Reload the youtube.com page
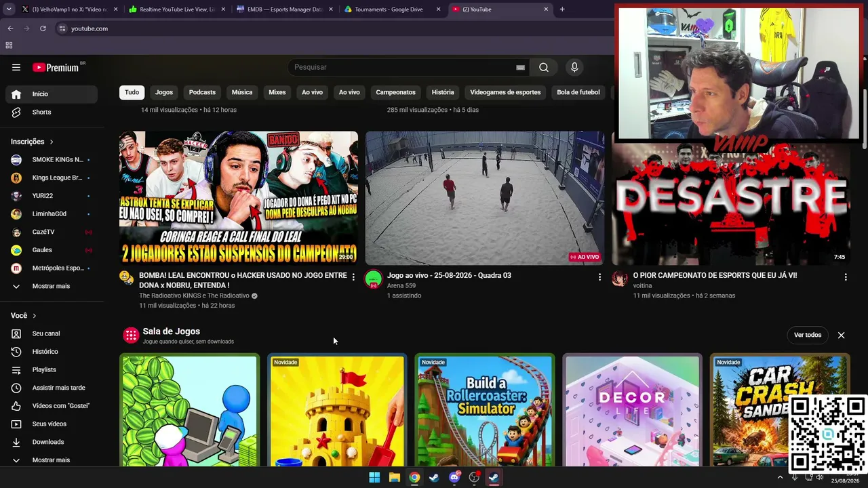Image resolution: width=868 pixels, height=488 pixels. point(43,28)
